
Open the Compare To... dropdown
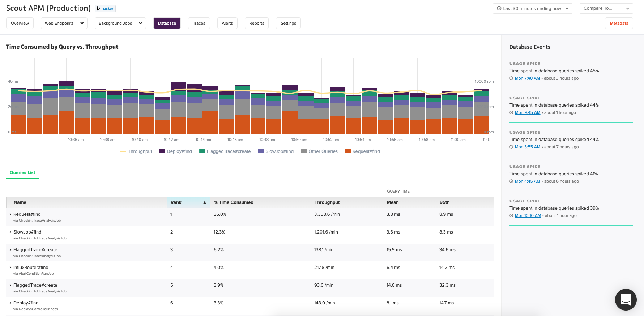pyautogui.click(x=606, y=8)
